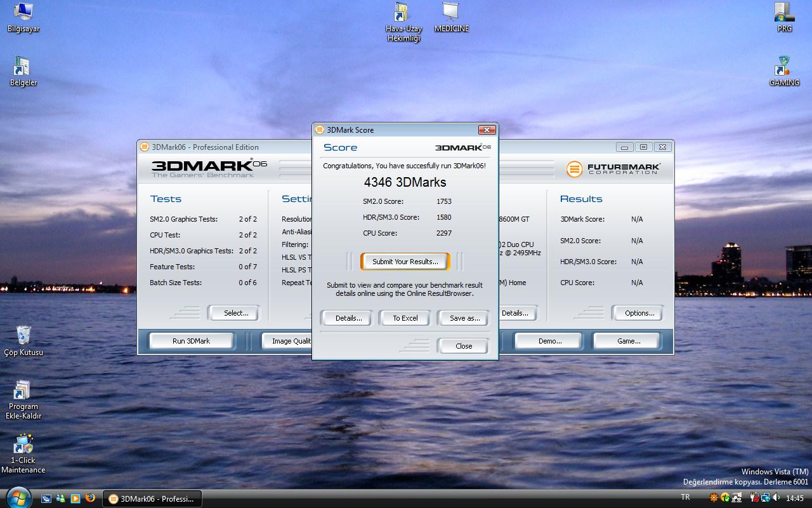Click the network globe tray icon
The width and height of the screenshot is (812, 508).
point(765,498)
